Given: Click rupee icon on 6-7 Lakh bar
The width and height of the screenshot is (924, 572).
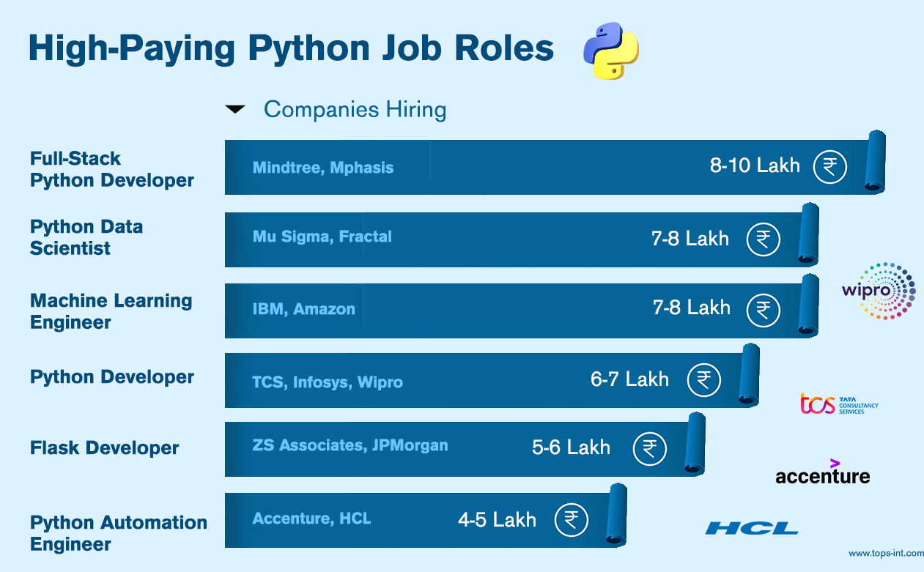Looking at the screenshot, I should 704,380.
